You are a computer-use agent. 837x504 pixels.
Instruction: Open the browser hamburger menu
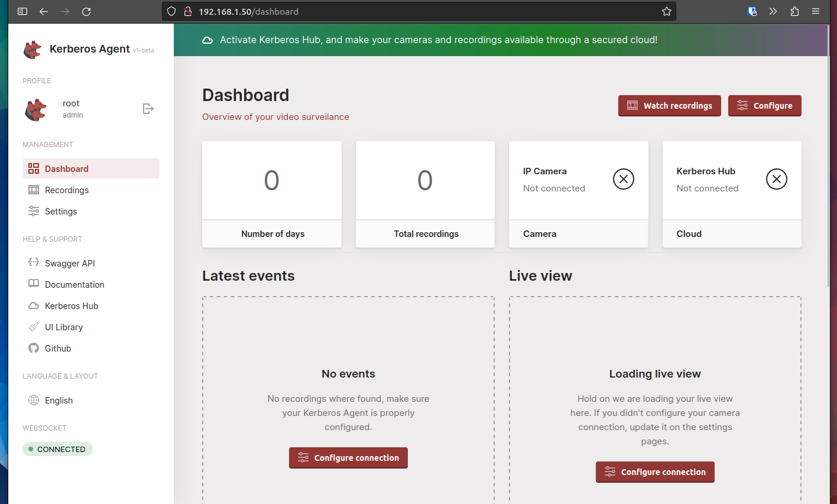(816, 11)
